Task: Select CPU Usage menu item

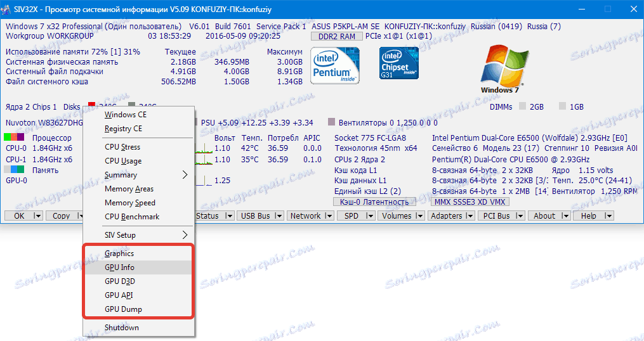Action: tap(138, 161)
